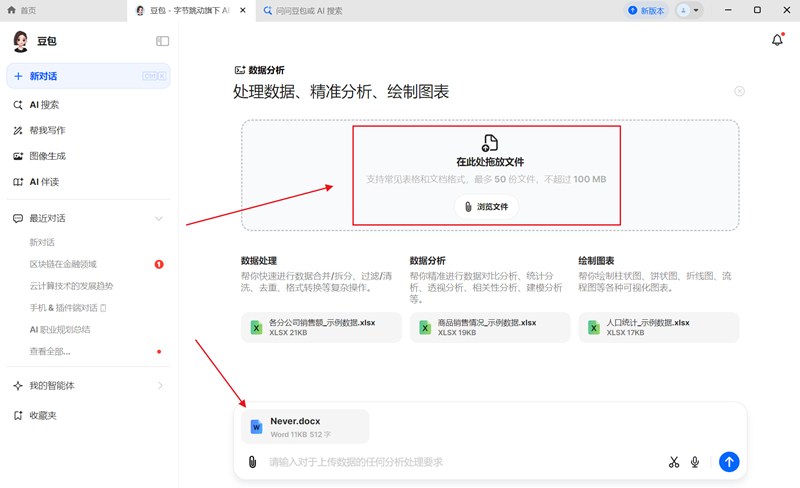
Task: Click the home icon in the 首页 tab
Action: [11, 10]
